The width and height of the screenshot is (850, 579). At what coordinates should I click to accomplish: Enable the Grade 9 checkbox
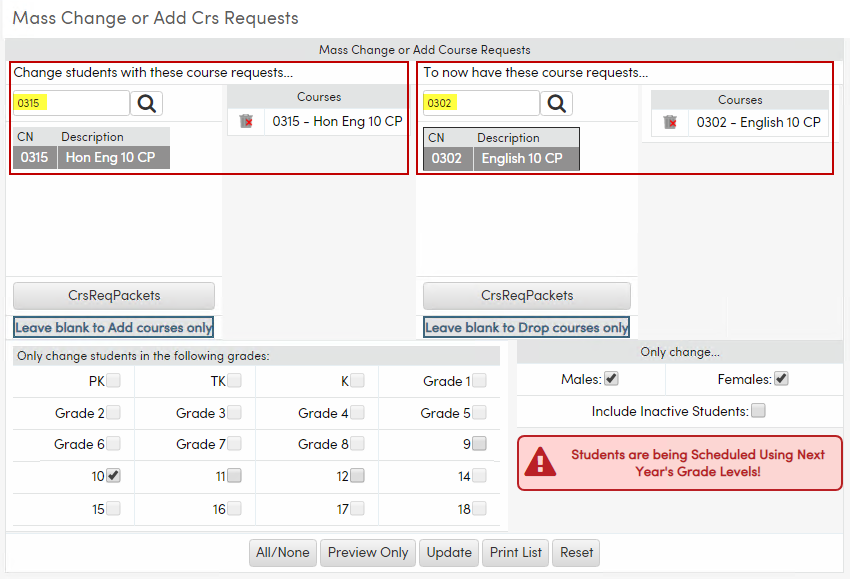[478, 444]
